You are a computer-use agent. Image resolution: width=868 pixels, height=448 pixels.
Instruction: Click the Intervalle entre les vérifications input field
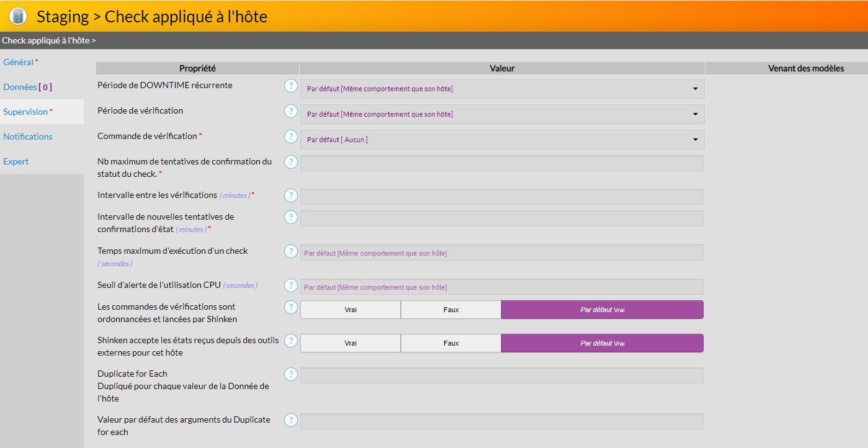click(501, 197)
